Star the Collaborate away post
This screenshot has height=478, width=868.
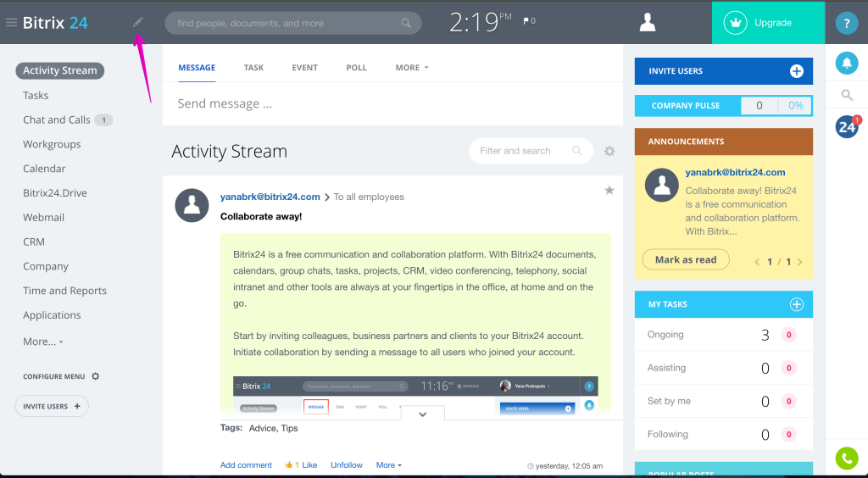coord(609,191)
